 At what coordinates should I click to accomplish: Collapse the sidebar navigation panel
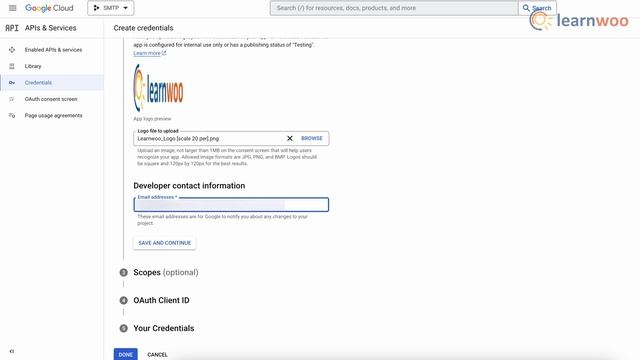pyautogui.click(x=12, y=351)
